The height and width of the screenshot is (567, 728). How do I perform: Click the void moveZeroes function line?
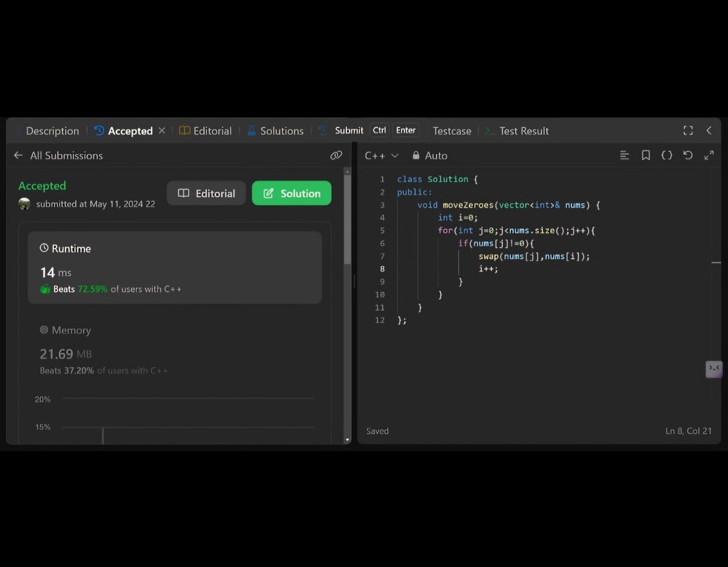click(509, 205)
